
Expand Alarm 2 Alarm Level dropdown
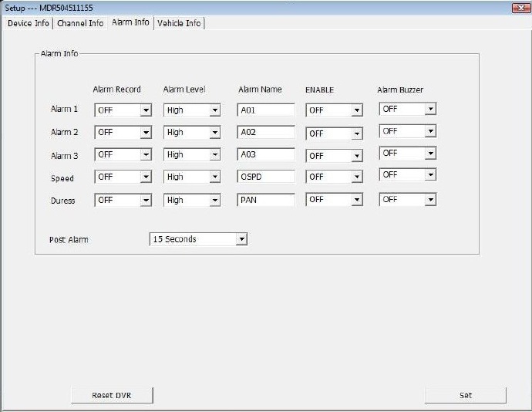(x=192, y=132)
